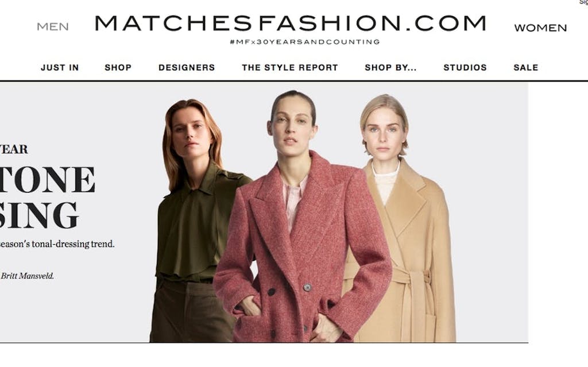588x367 pixels.
Task: Click the tonal-dressing trend description text
Action: tap(57, 244)
